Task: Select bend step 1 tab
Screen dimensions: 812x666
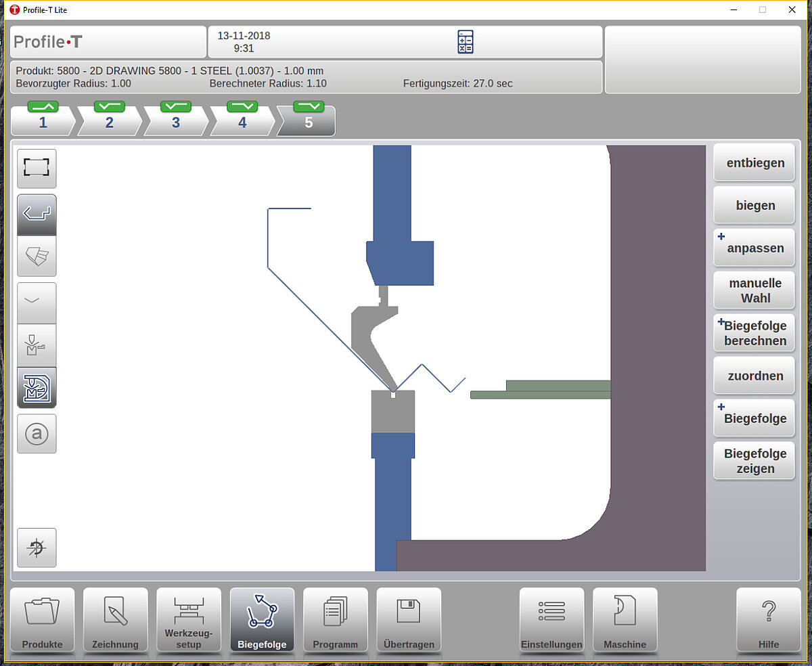Action: click(x=43, y=120)
